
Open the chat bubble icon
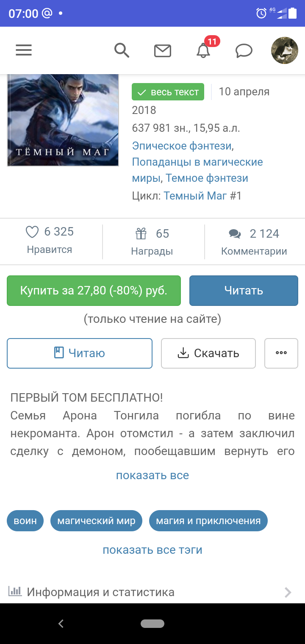click(x=244, y=51)
